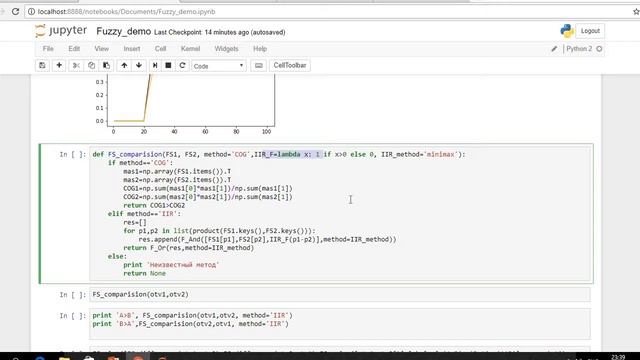The width and height of the screenshot is (640, 360).
Task: Open the Edit menu
Action: point(74,49)
